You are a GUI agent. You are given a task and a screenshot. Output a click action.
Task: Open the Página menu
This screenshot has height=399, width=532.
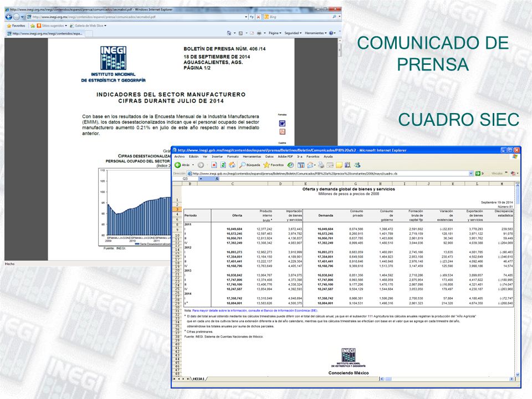275,33
